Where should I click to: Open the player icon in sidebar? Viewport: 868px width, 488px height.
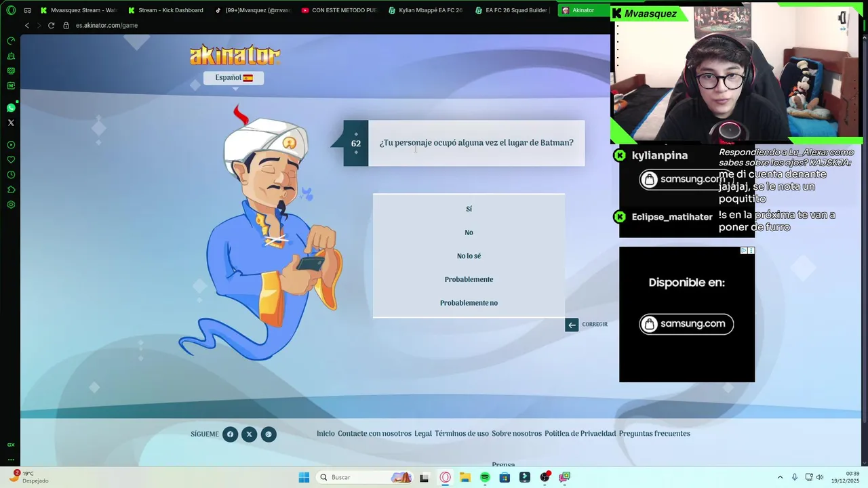pyautogui.click(x=11, y=145)
